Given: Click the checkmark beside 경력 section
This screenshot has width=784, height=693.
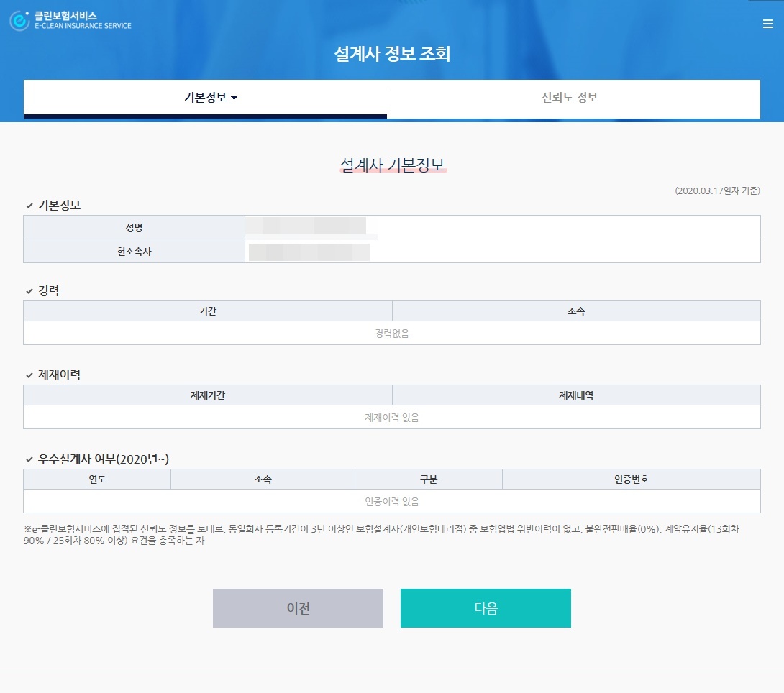Looking at the screenshot, I should point(29,290).
